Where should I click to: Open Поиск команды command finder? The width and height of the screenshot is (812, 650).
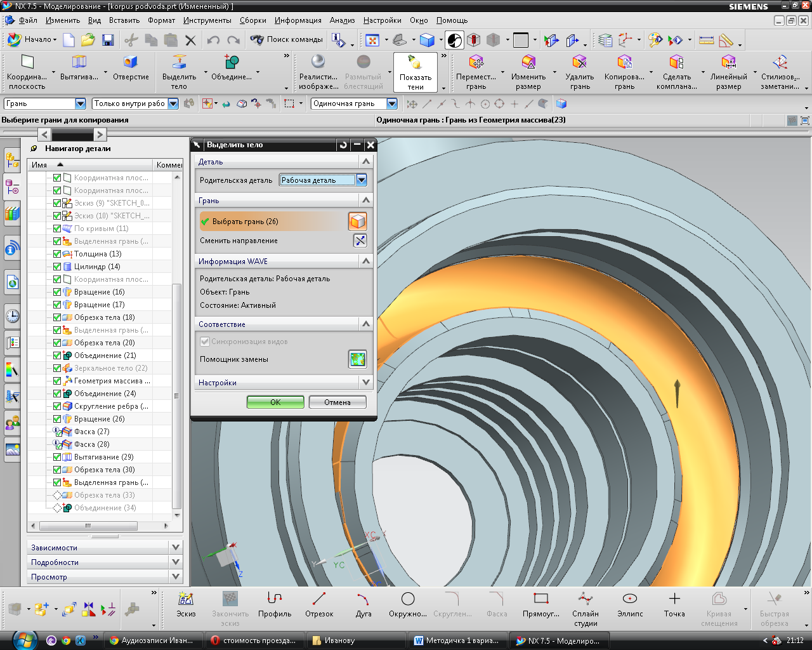click(x=287, y=39)
